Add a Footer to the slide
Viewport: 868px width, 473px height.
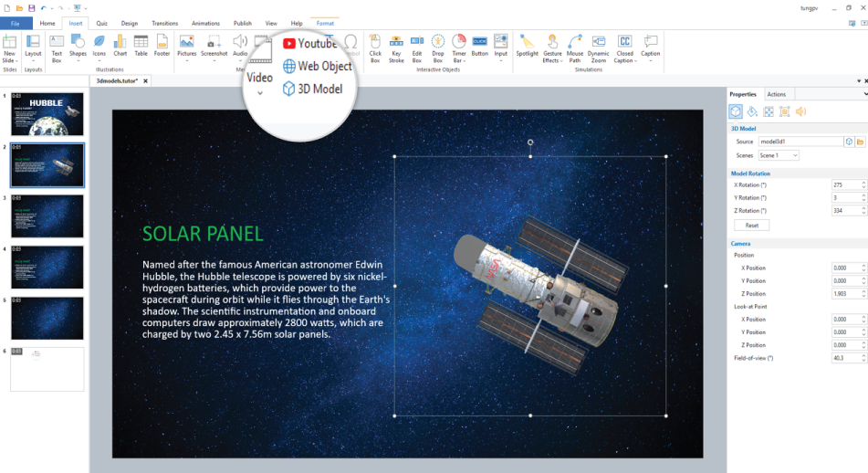(162, 47)
